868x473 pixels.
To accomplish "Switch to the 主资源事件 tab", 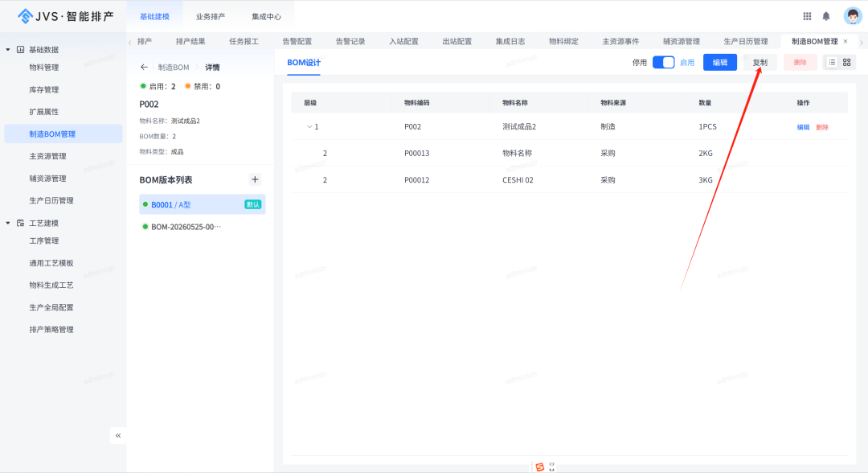I will click(620, 41).
